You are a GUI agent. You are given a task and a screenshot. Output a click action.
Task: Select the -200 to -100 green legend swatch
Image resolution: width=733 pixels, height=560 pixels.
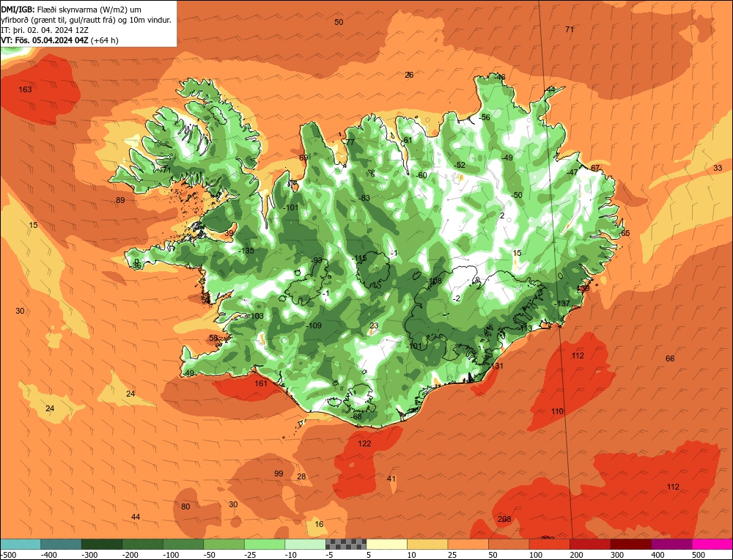pyautogui.click(x=143, y=544)
